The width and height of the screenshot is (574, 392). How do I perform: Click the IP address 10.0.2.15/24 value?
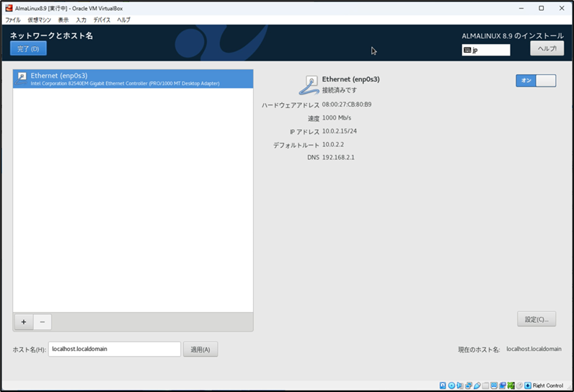(x=340, y=131)
